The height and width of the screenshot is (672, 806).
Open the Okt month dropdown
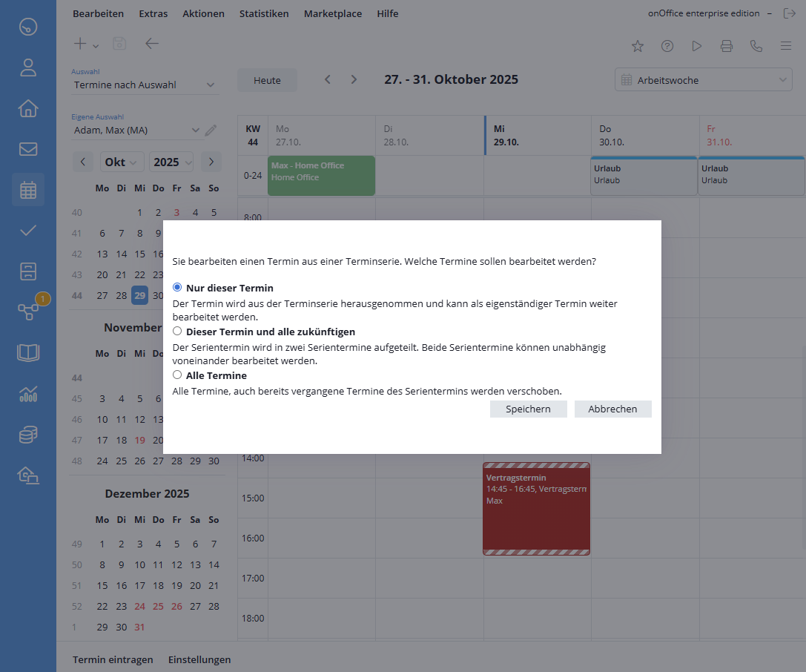122,162
